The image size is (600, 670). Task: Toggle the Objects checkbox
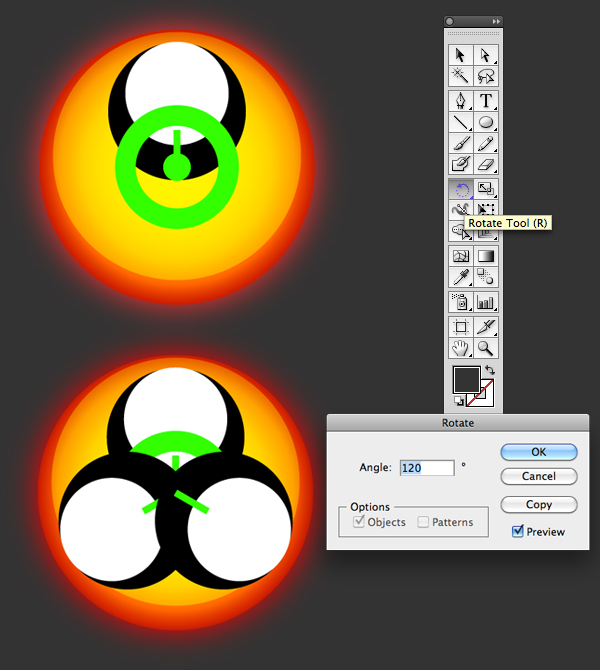(x=359, y=521)
